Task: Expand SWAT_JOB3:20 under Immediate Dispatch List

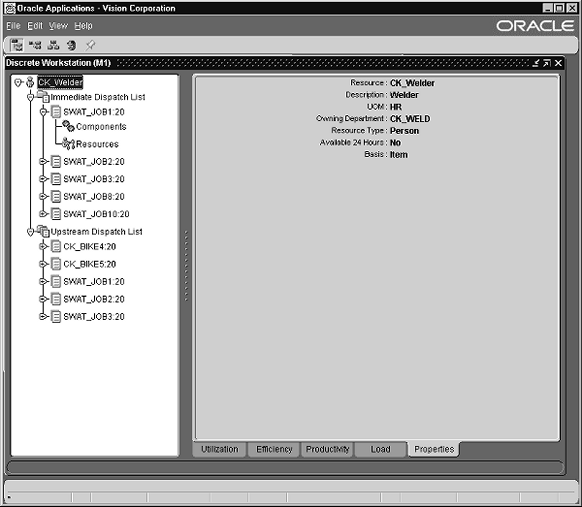Action: point(43,179)
